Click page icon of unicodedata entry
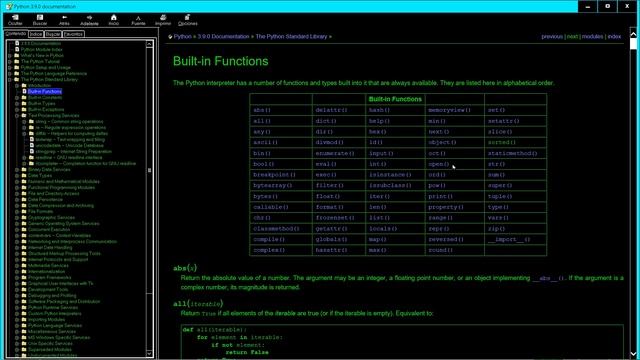 click(32, 145)
